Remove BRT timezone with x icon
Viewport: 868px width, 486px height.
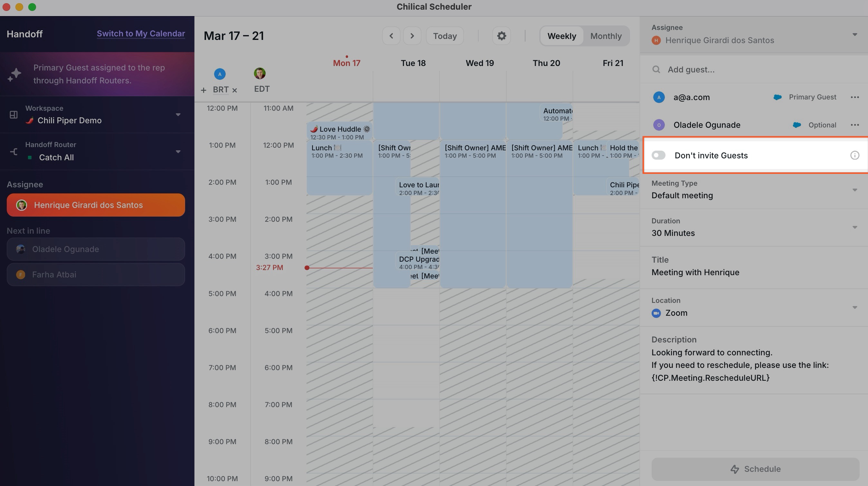coord(234,90)
